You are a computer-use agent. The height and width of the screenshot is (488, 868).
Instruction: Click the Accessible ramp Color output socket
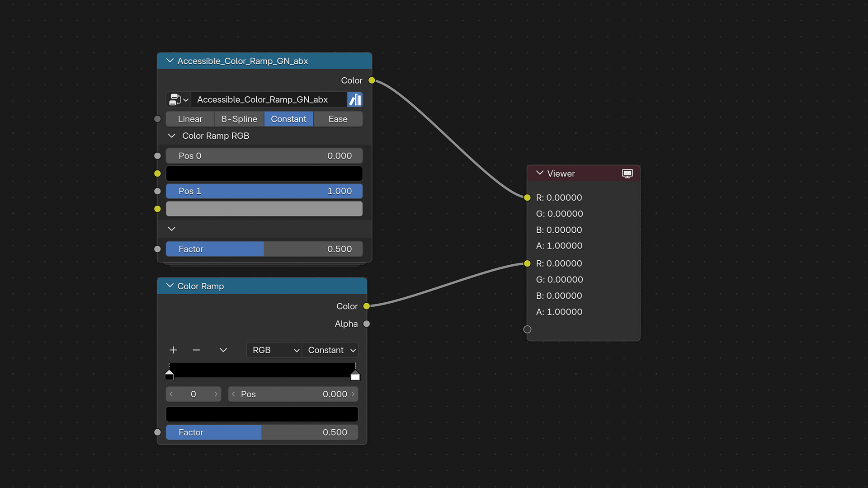[x=372, y=80]
